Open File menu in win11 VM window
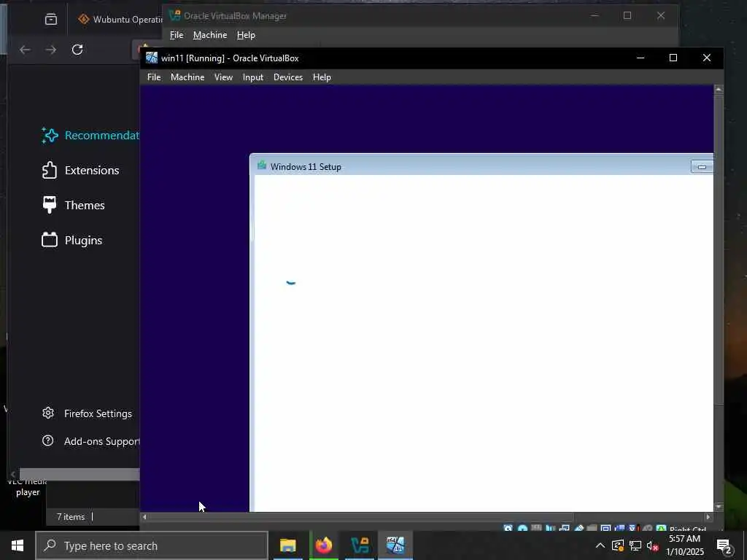The height and width of the screenshot is (560, 747). coord(154,77)
